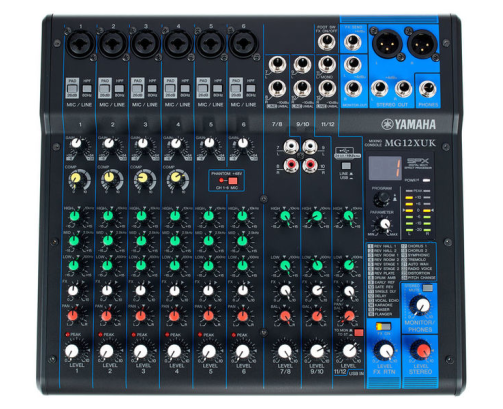Click the POWER indicator light

click(426, 180)
